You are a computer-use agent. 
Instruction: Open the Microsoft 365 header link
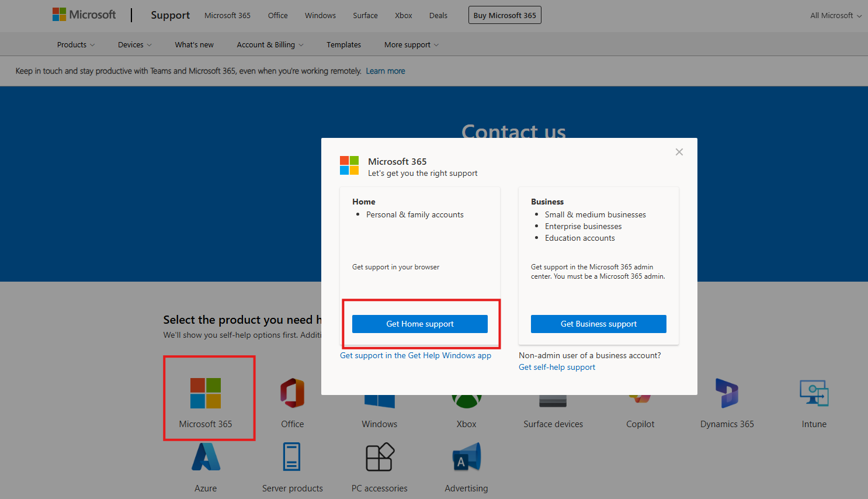tap(227, 16)
